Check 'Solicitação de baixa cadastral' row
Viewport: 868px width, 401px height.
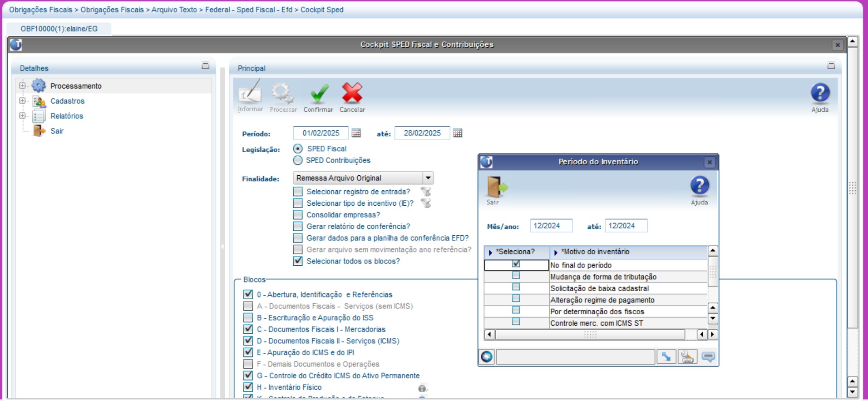(516, 287)
